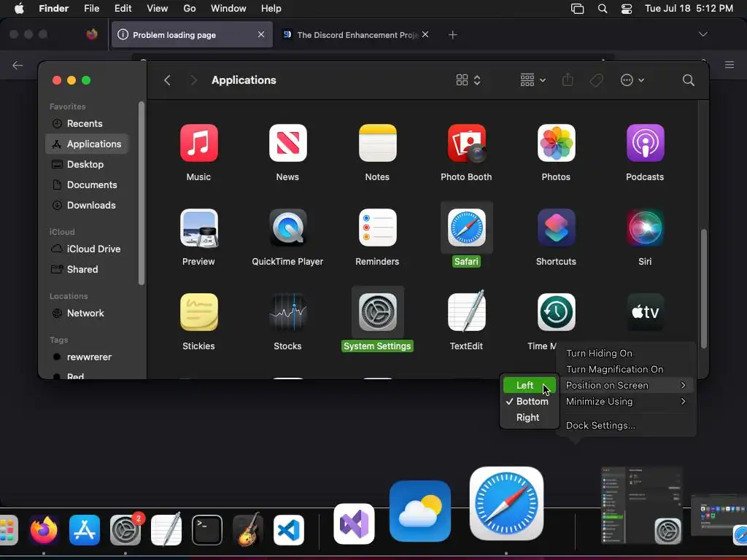Choose Bottom dock position
747x560 pixels.
pos(530,402)
